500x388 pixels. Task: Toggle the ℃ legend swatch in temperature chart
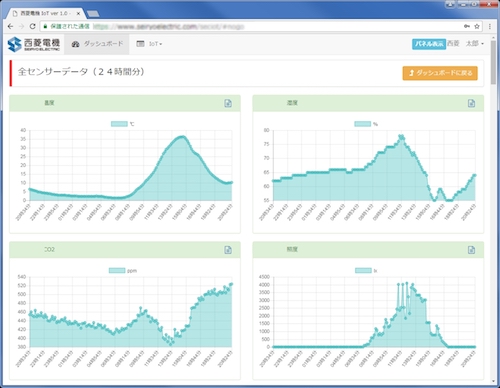pos(119,124)
